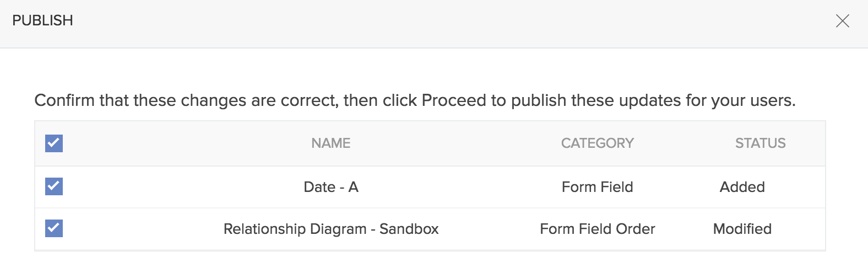Screen dimensions: 868x278
Task: Toggle the select-all checkbox in table header
Action: 54,143
